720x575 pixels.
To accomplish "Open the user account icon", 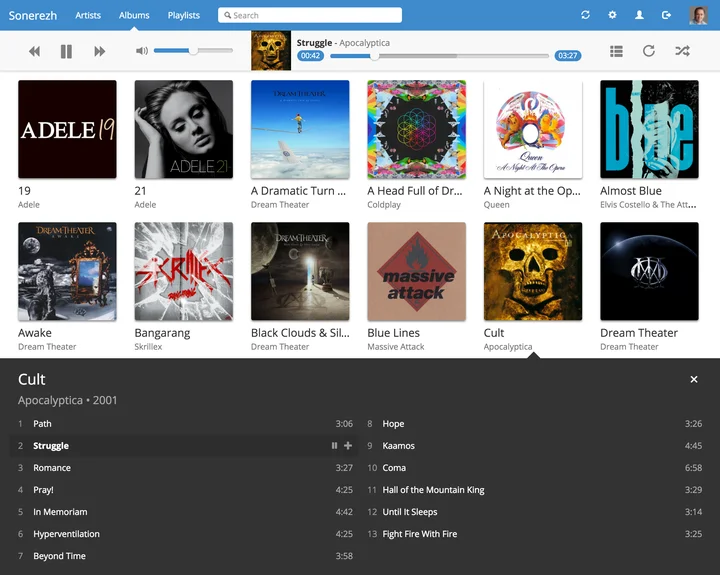I will 639,15.
